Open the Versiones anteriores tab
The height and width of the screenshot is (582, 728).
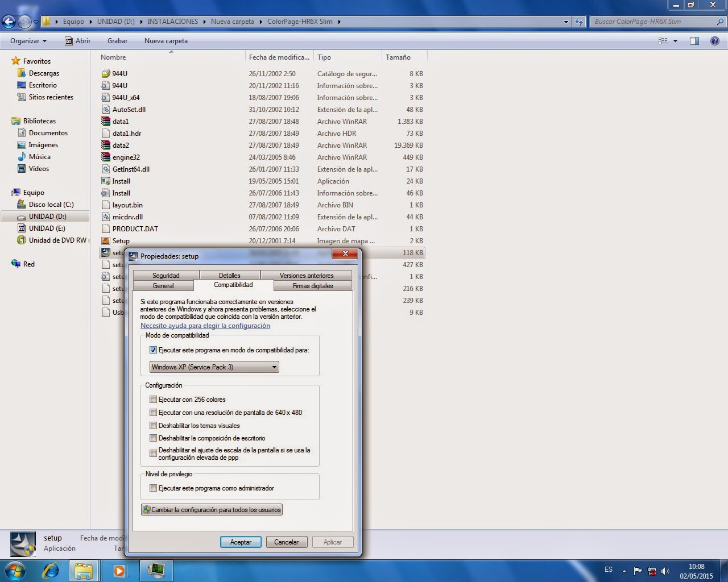click(307, 276)
